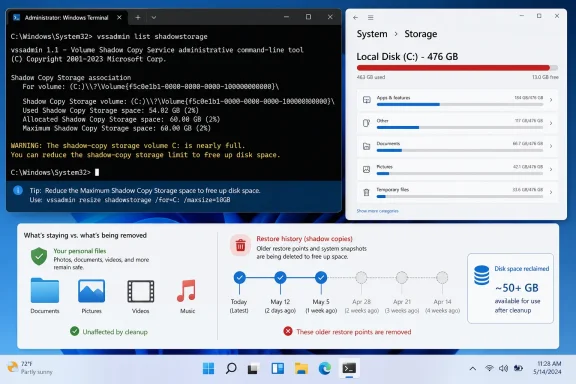This screenshot has width=576, height=384.
Task: Close the Administrator: Windows Terminal tab
Action: click(119, 17)
